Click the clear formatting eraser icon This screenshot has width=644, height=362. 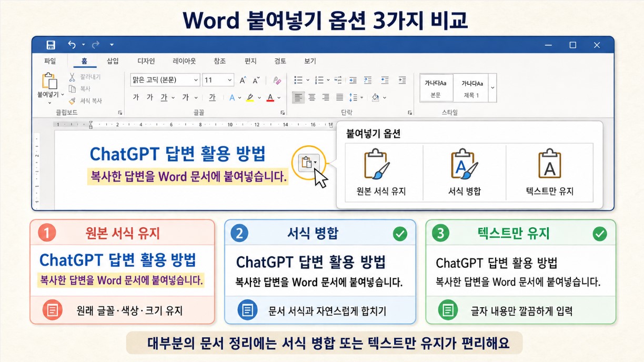[277, 80]
